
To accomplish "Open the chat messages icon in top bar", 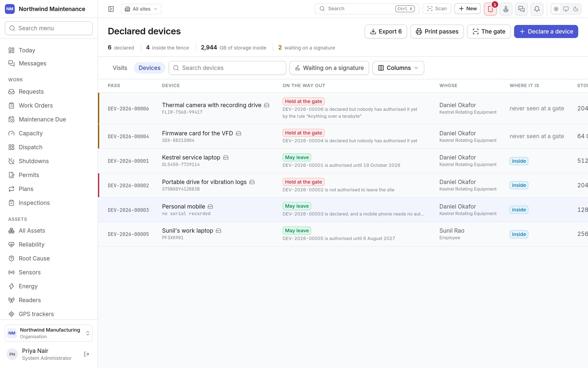I will [x=521, y=9].
